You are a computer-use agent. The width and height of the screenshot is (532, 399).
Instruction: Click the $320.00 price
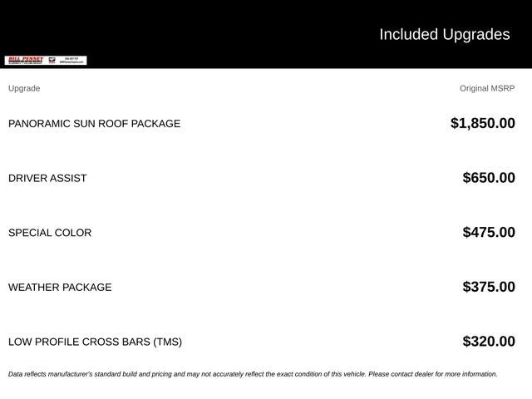489,342
